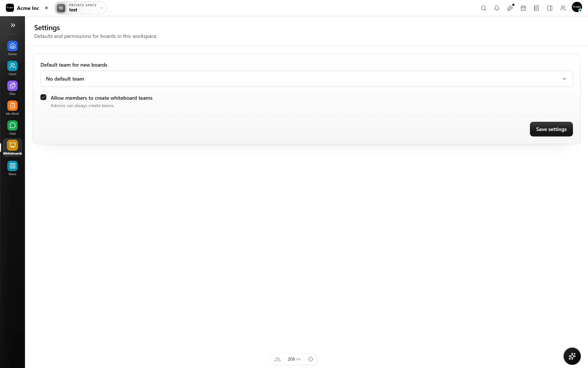588x368 pixels.
Task: Open the notes list icon in top bar
Action: [536, 8]
